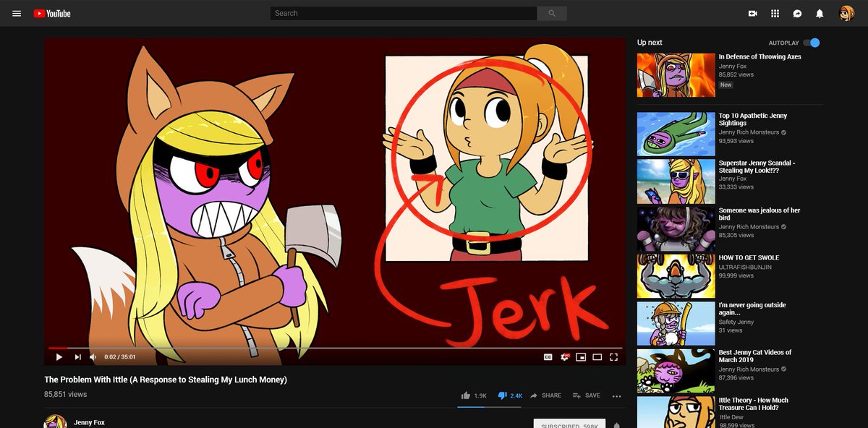Image resolution: width=868 pixels, height=428 pixels.
Task: Click the search magnifier button
Action: tap(552, 13)
